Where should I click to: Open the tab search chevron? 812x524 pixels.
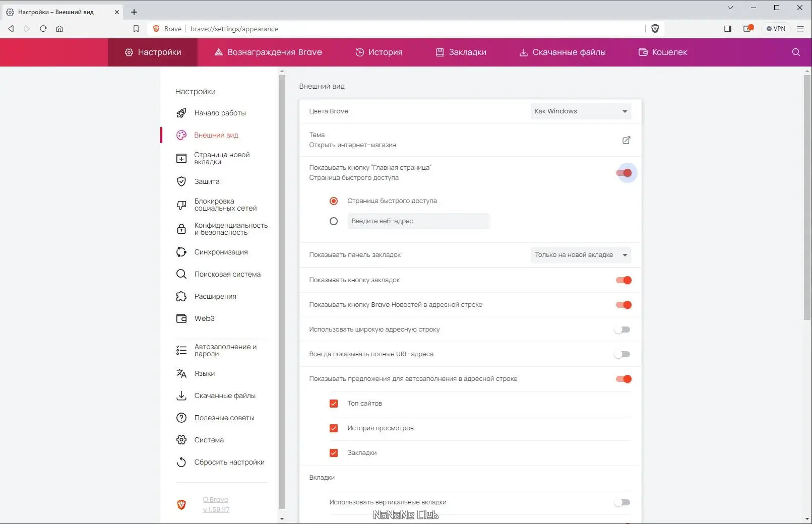click(730, 8)
